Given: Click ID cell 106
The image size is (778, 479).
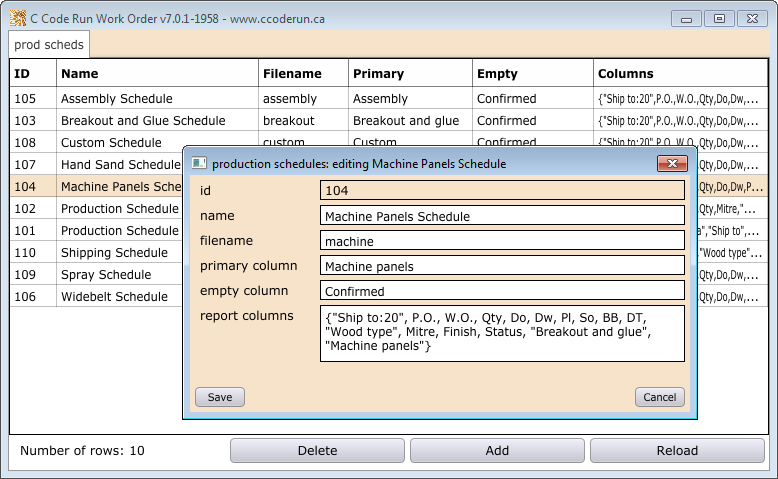Looking at the screenshot, I should [33, 296].
